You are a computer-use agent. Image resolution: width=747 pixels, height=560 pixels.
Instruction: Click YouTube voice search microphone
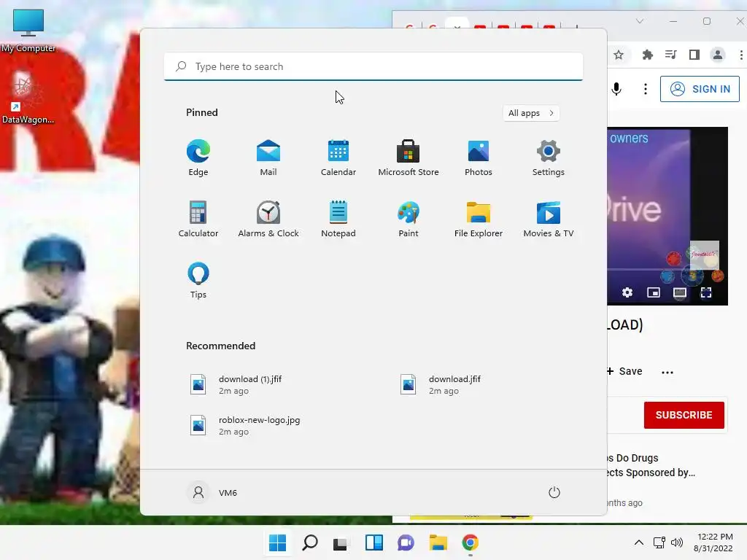click(616, 89)
